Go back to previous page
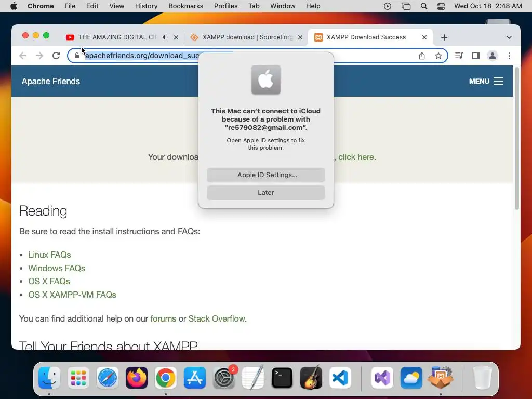This screenshot has width=532, height=399. tap(23, 56)
